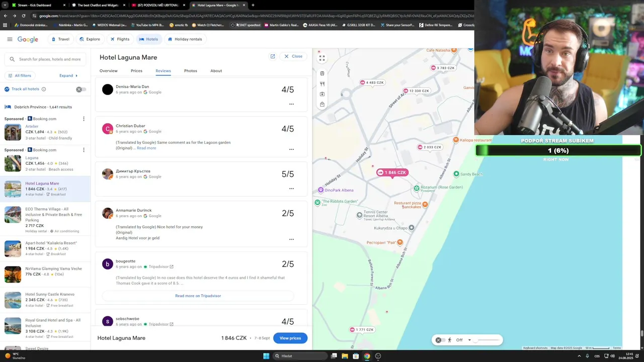This screenshot has height=362, width=644.
Task: Open a new Chrome tab
Action: coord(253,5)
